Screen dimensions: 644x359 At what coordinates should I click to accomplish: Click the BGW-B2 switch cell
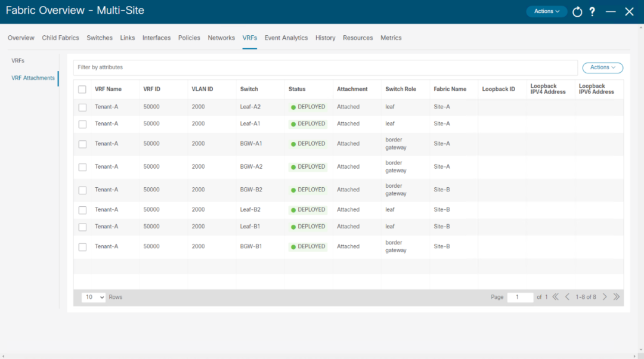[251, 190]
